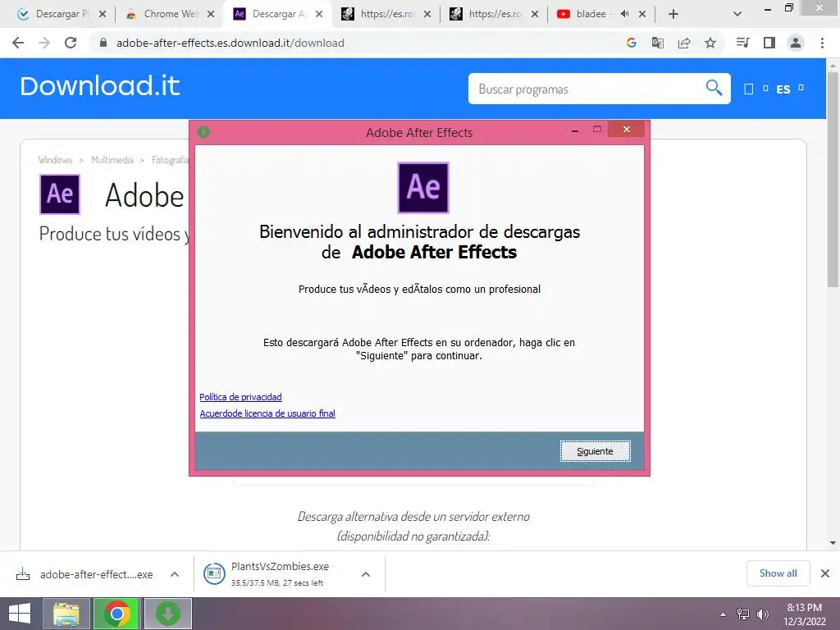
Task: Reload the current page
Action: click(x=71, y=43)
